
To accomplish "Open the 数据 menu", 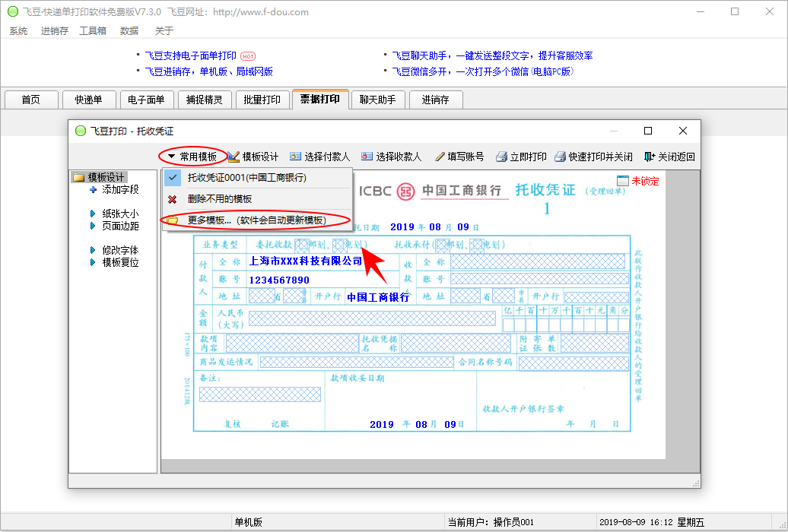I will [x=129, y=30].
